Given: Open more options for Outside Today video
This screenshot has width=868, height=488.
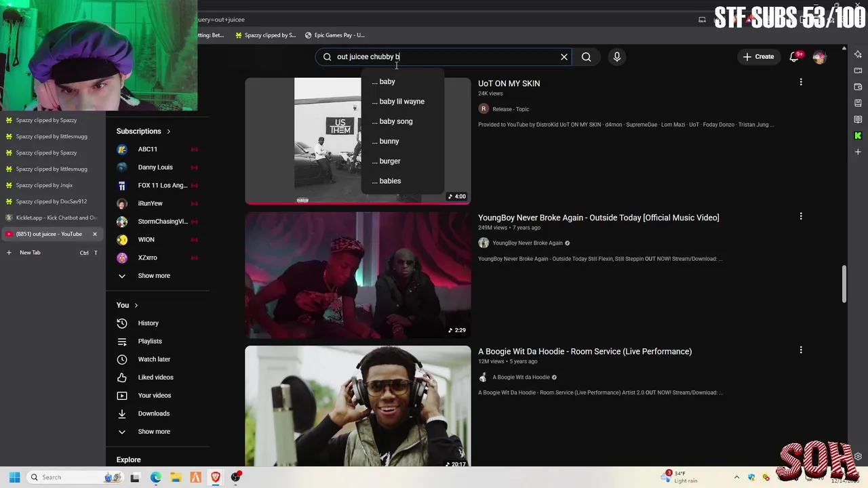Looking at the screenshot, I should pyautogui.click(x=801, y=216).
